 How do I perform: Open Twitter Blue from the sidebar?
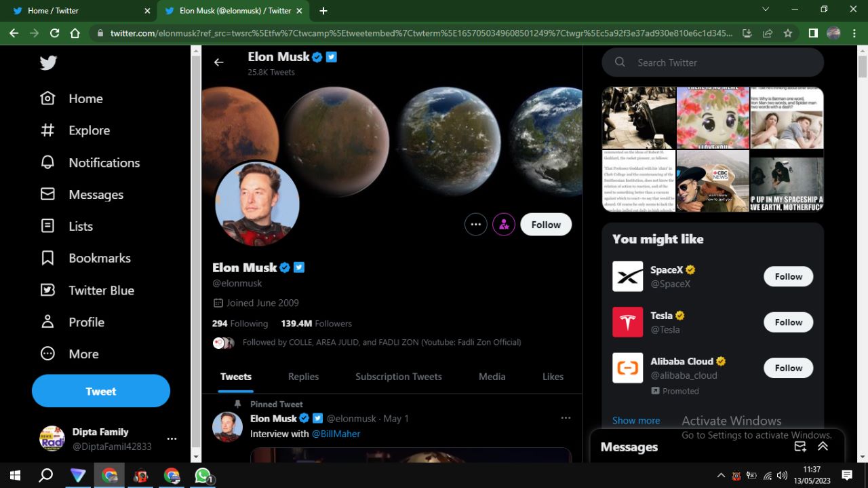(x=87, y=290)
